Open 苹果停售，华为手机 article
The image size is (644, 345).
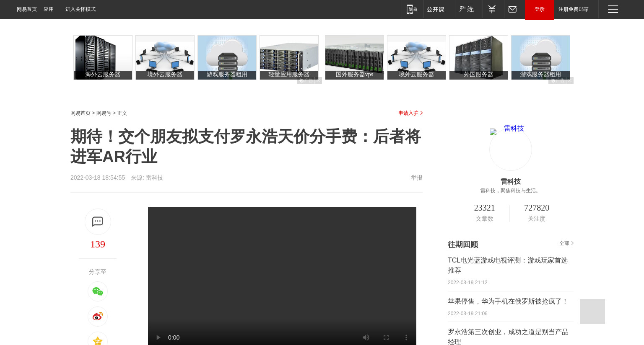click(x=508, y=301)
